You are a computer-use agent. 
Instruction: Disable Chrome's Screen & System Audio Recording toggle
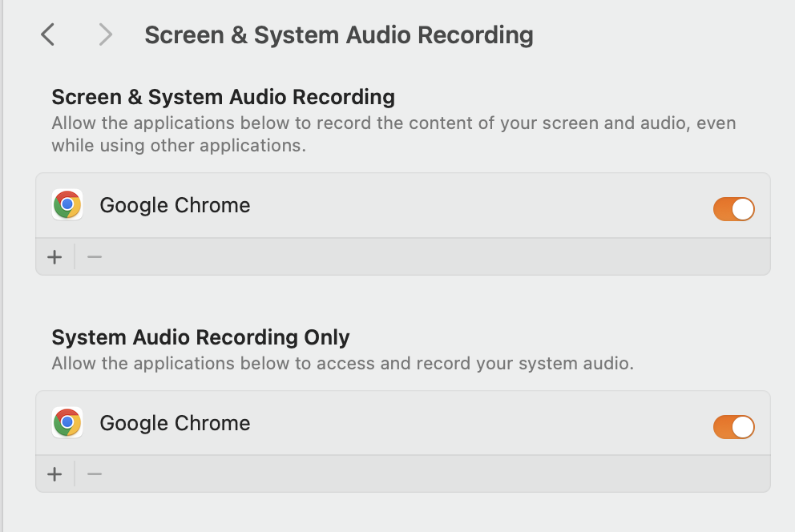coord(733,209)
